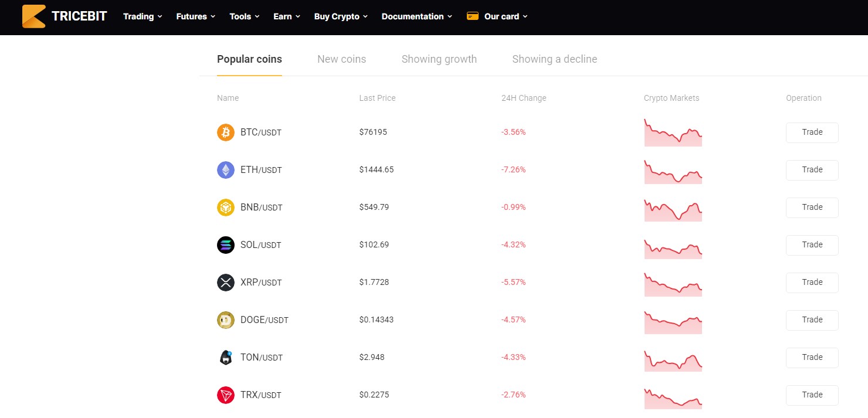Click the -0.99% change value
Viewport: 868px width, 418px height.
pyautogui.click(x=514, y=208)
